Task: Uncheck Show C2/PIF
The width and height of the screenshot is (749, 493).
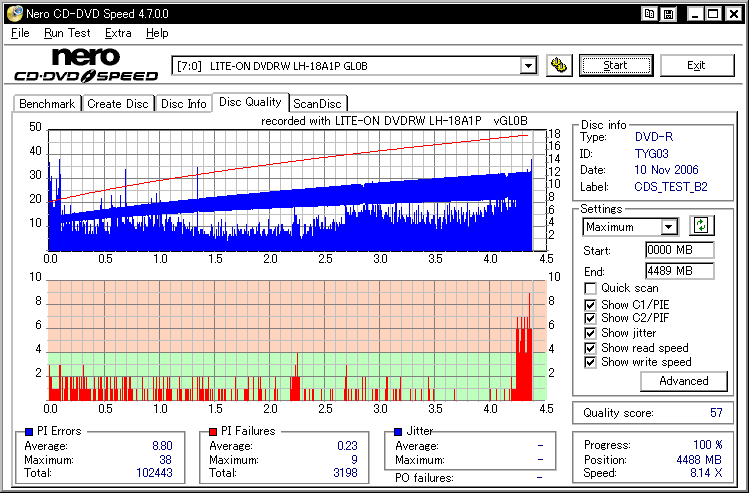Action: (x=590, y=318)
